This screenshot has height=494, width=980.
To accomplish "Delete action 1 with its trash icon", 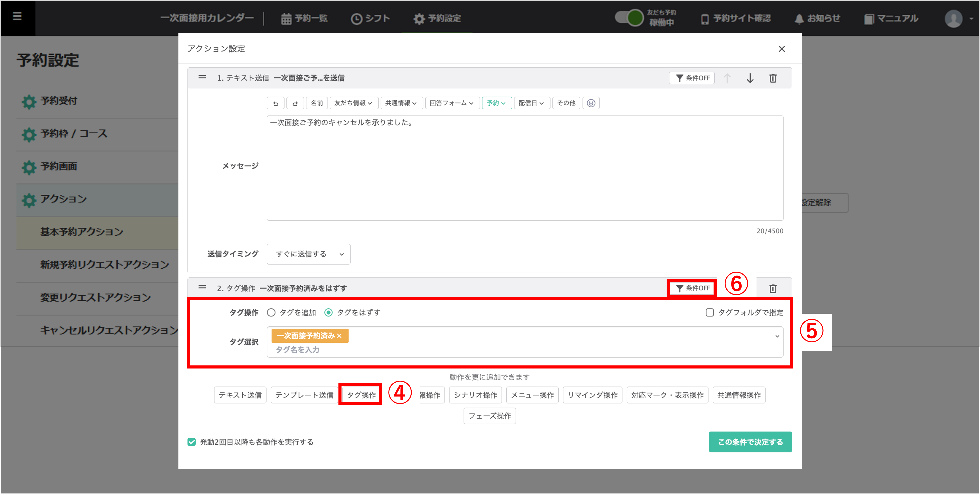I will click(x=773, y=78).
